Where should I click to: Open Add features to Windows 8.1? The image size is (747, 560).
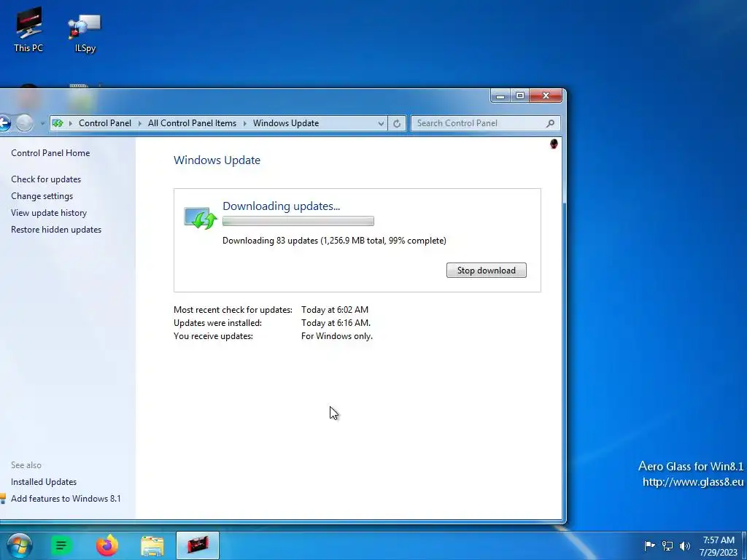66,499
